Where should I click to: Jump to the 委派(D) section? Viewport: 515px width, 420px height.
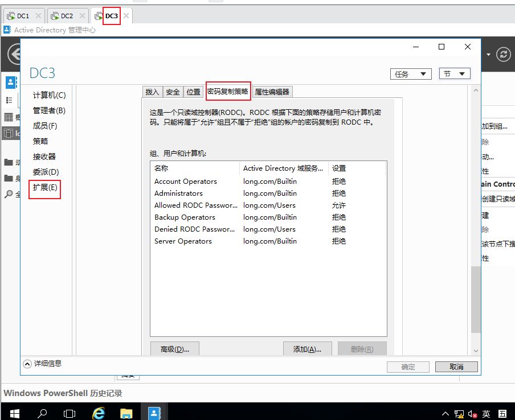46,172
